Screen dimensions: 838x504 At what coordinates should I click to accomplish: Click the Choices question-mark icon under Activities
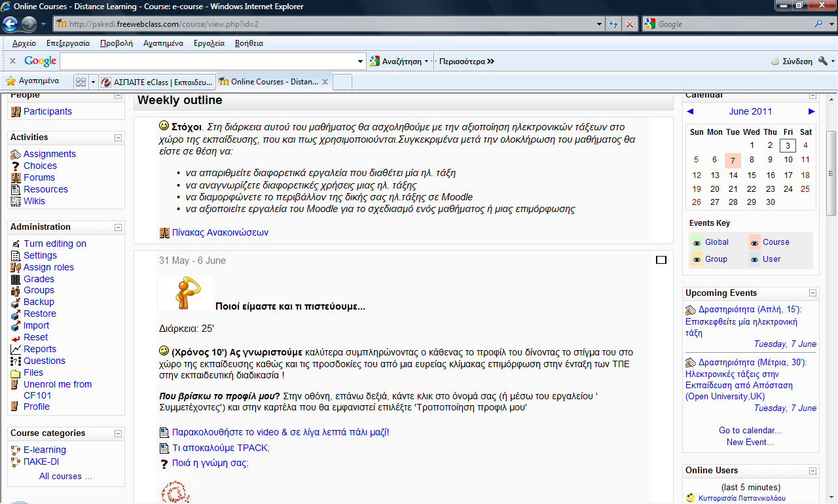[16, 166]
